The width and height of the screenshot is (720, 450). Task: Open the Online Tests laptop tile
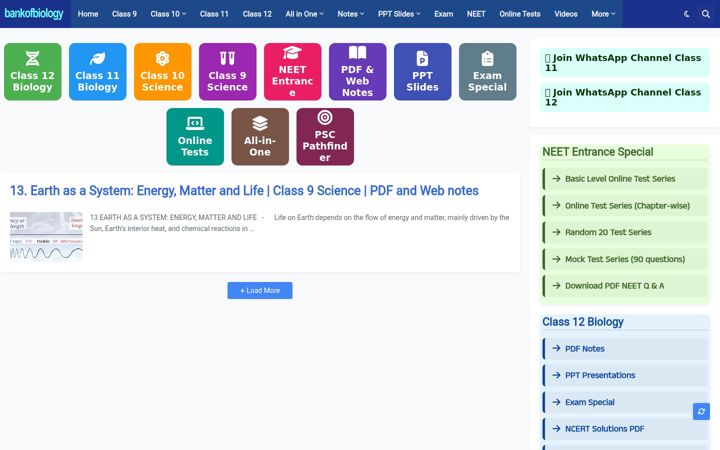[x=195, y=137]
